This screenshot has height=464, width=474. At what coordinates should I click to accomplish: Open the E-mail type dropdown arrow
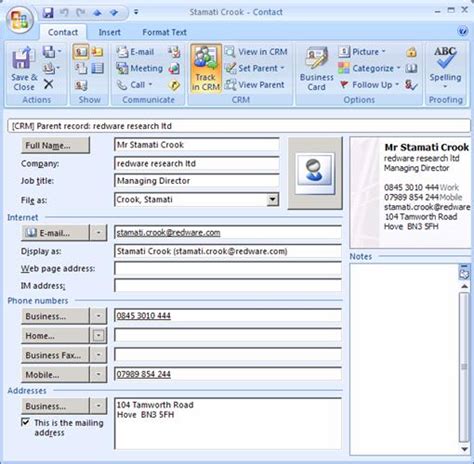(99, 233)
